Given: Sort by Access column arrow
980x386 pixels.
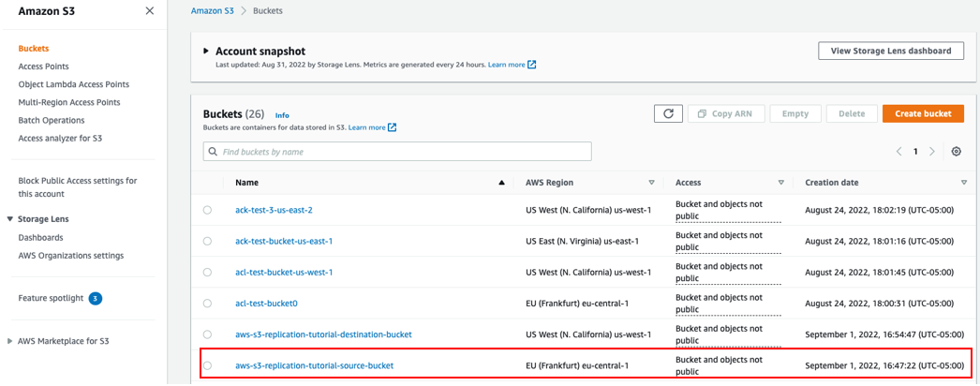Looking at the screenshot, I should pyautogui.click(x=780, y=183).
